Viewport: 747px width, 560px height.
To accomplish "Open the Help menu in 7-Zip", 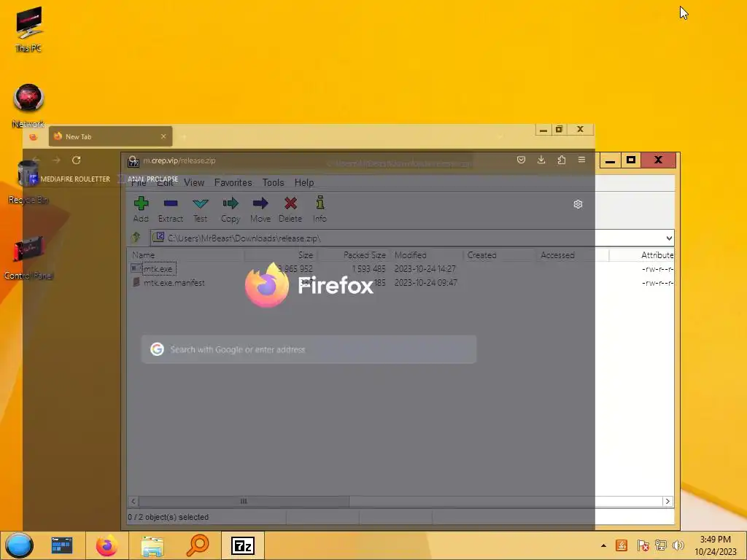I will click(304, 182).
